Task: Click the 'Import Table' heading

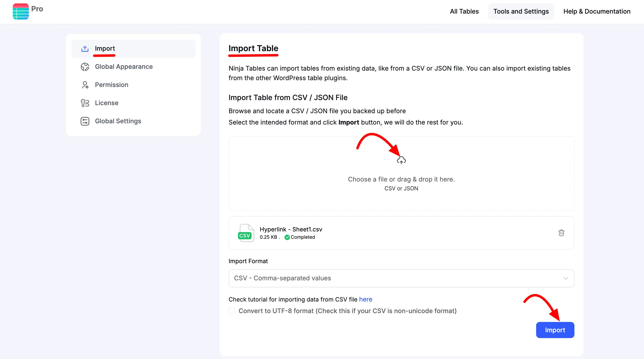Action: pos(253,48)
